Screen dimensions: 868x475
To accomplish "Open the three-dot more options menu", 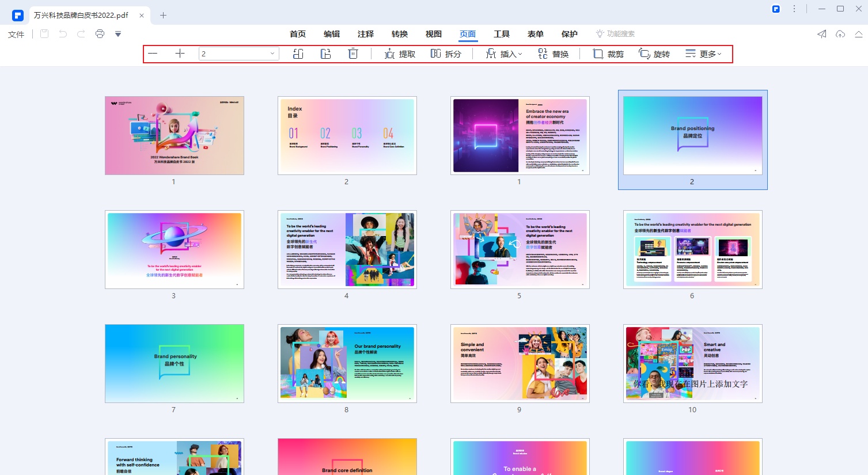I will click(794, 9).
